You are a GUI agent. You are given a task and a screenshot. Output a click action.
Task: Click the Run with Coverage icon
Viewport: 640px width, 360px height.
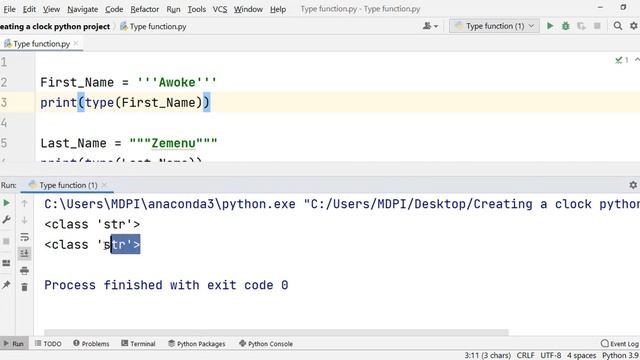click(x=581, y=26)
